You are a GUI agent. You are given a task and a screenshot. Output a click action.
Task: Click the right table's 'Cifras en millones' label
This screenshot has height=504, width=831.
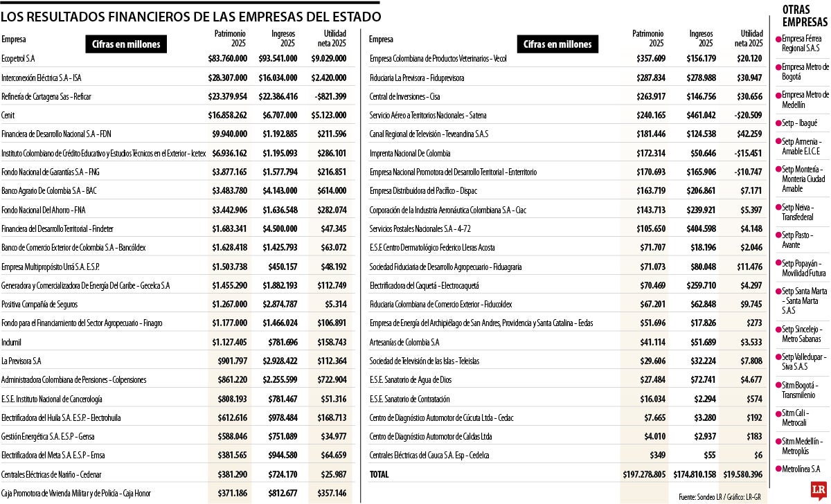click(557, 44)
